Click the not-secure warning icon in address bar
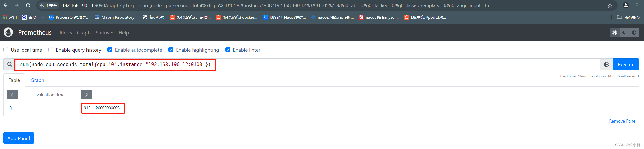 pyautogui.click(x=42, y=6)
